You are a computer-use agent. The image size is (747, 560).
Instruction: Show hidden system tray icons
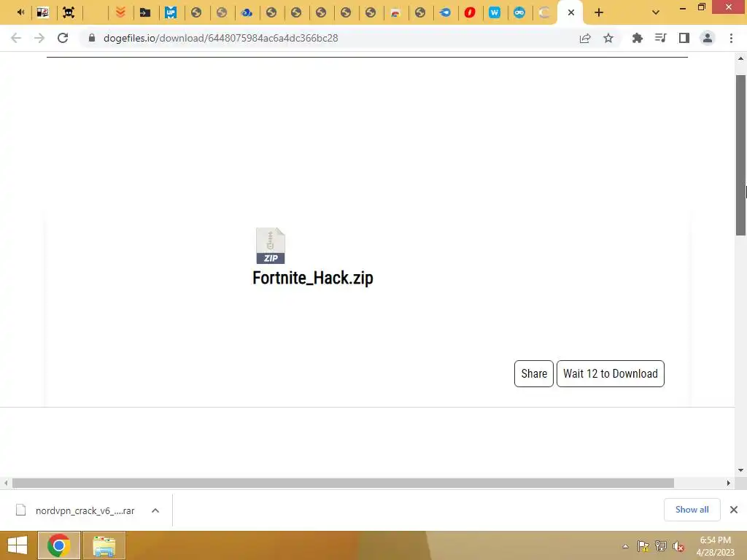[625, 547]
